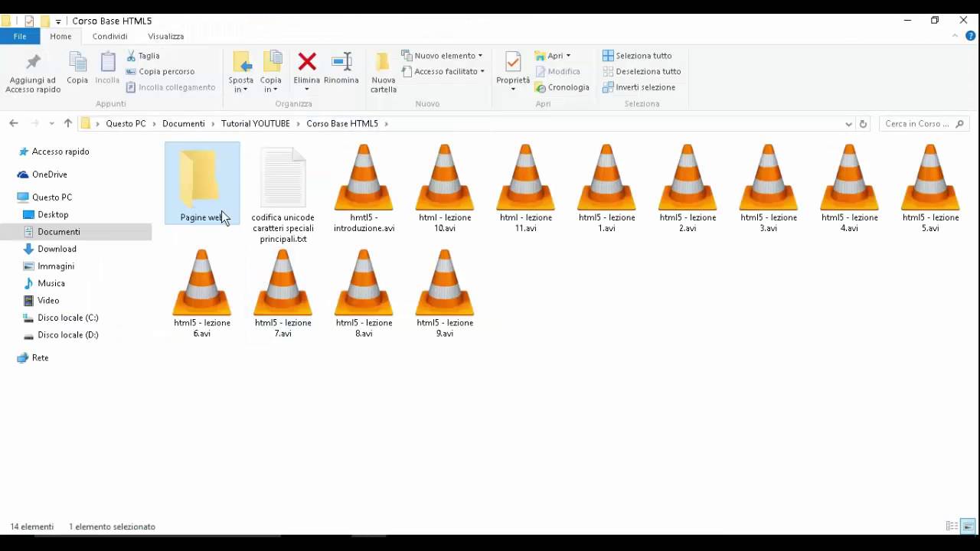Switch to large icons view toggle
This screenshot has width=980, height=551.
(969, 527)
